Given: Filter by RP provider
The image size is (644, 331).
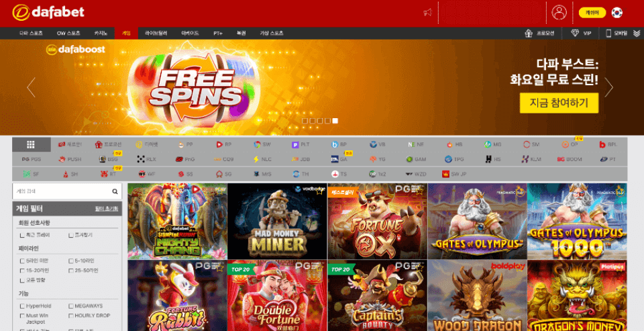Looking at the screenshot, I should [224, 145].
